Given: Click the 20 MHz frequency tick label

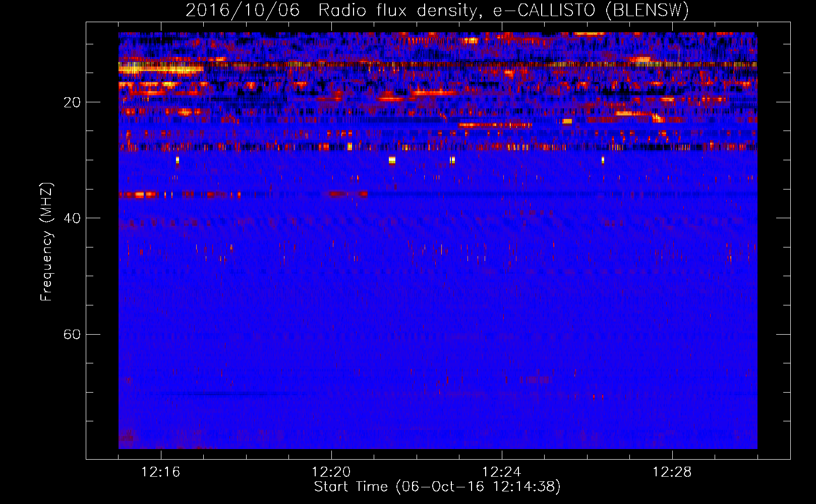Looking at the screenshot, I should (x=72, y=103).
